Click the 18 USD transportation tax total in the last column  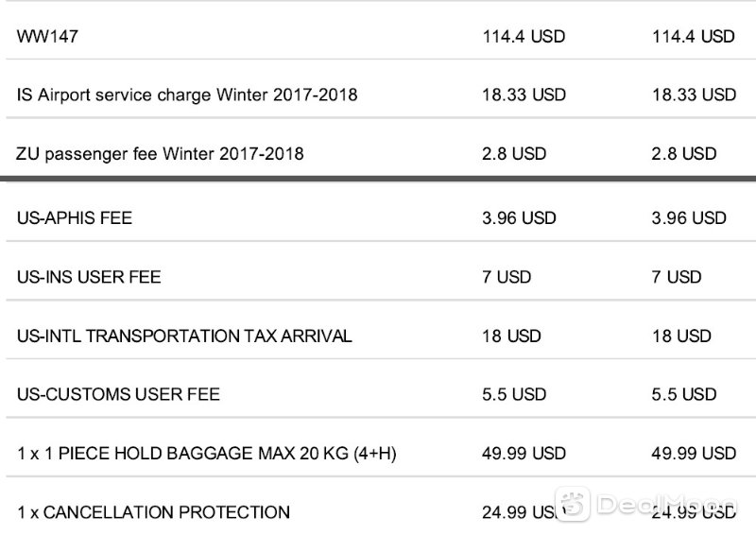pos(681,336)
